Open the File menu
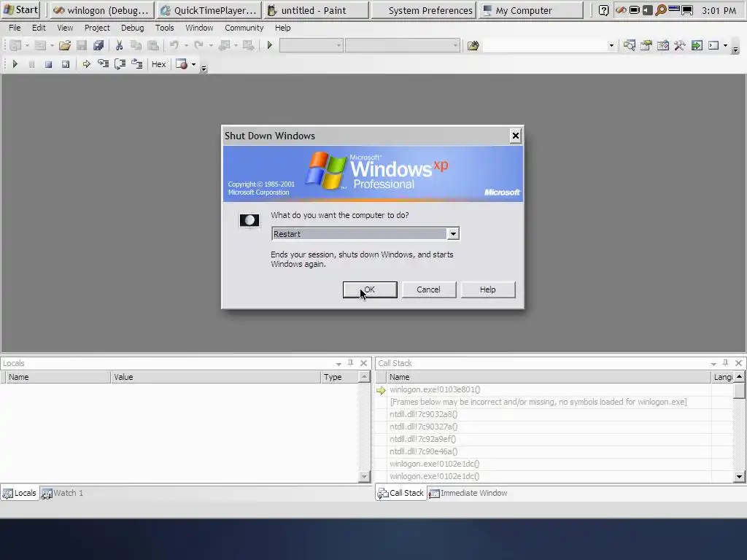 click(x=15, y=28)
